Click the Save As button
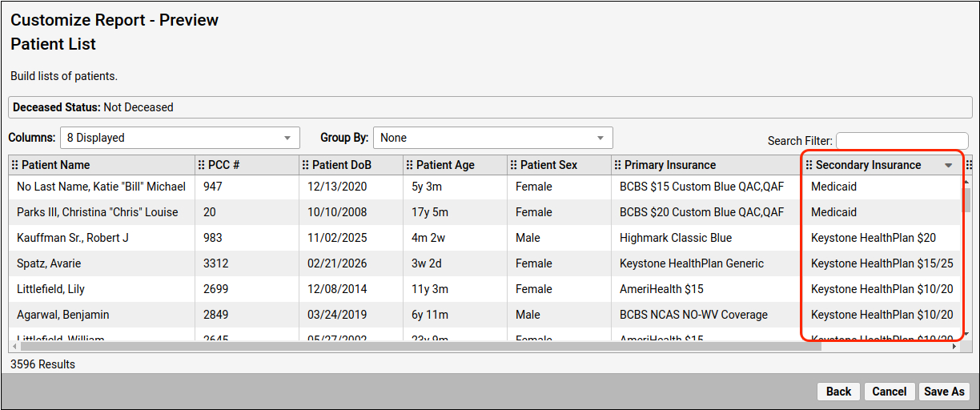This screenshot has height=410, width=980. [x=944, y=392]
